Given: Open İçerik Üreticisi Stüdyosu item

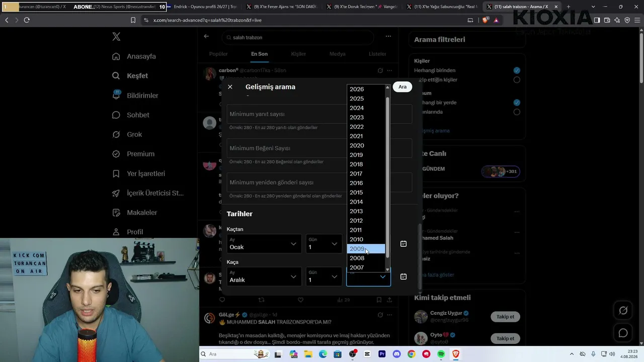Looking at the screenshot, I should pos(148,193).
